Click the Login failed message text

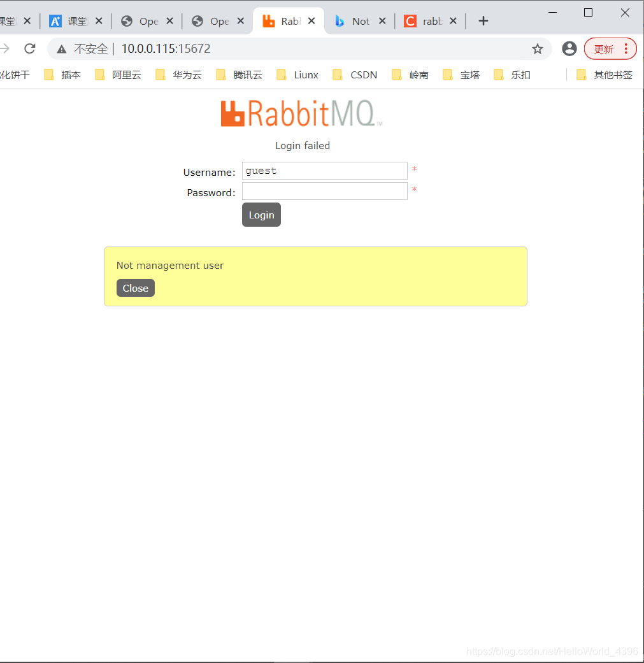(x=303, y=145)
